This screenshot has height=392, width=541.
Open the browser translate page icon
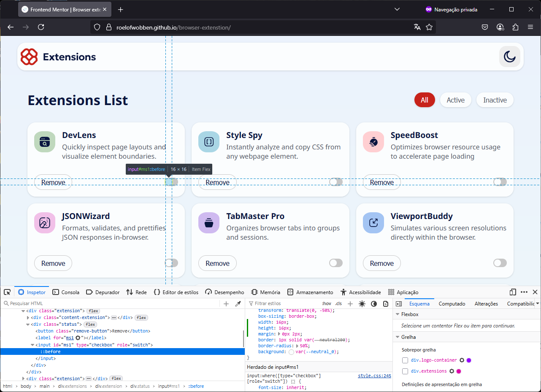[417, 27]
